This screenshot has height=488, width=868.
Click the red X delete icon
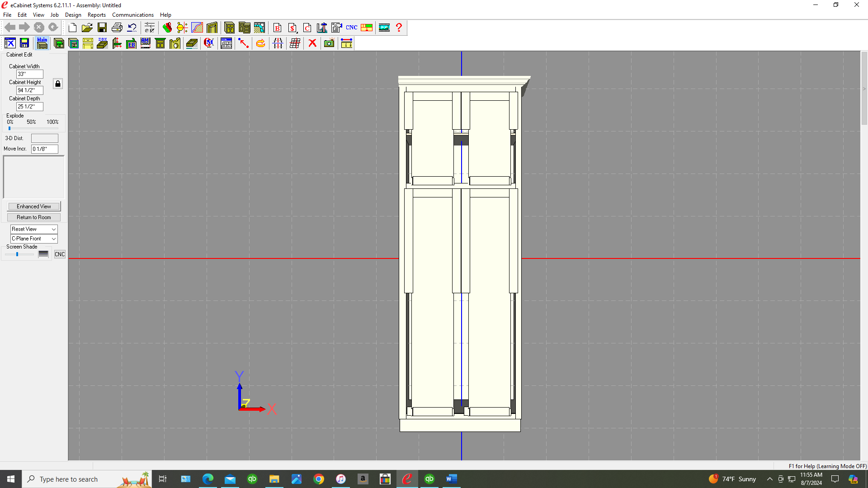pyautogui.click(x=312, y=43)
